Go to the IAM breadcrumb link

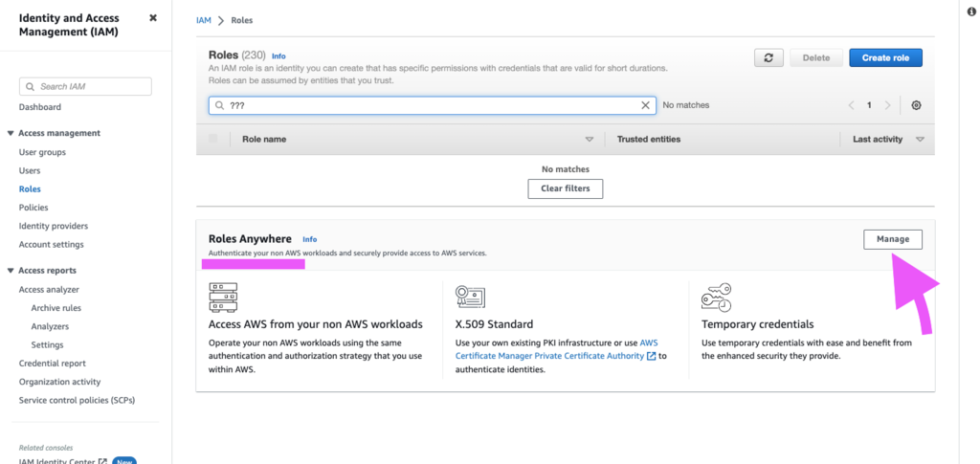(x=203, y=20)
